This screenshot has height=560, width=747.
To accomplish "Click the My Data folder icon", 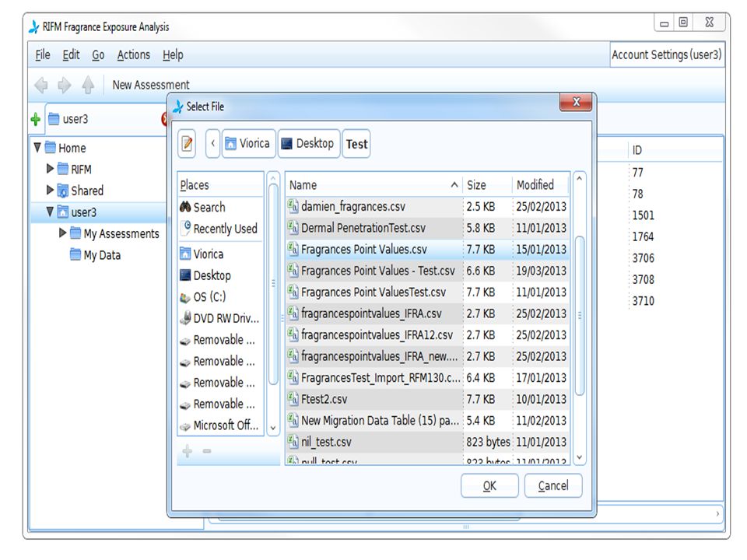I will coord(75,255).
